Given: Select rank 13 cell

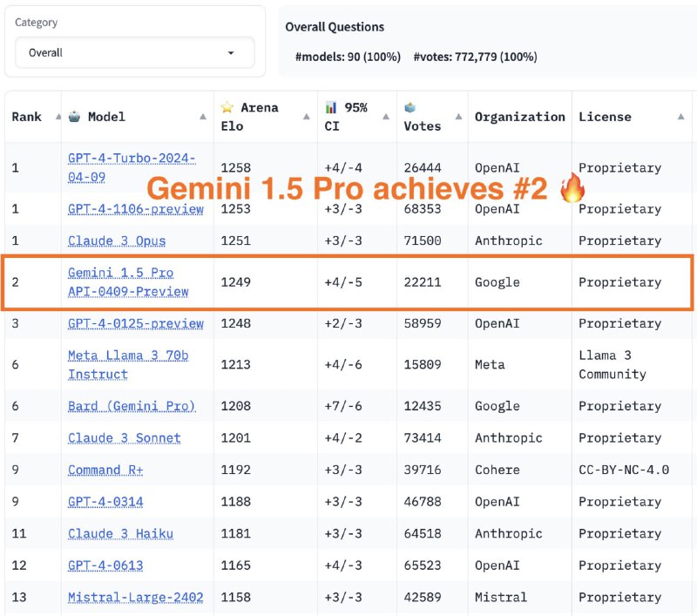Looking at the screenshot, I should [19, 598].
